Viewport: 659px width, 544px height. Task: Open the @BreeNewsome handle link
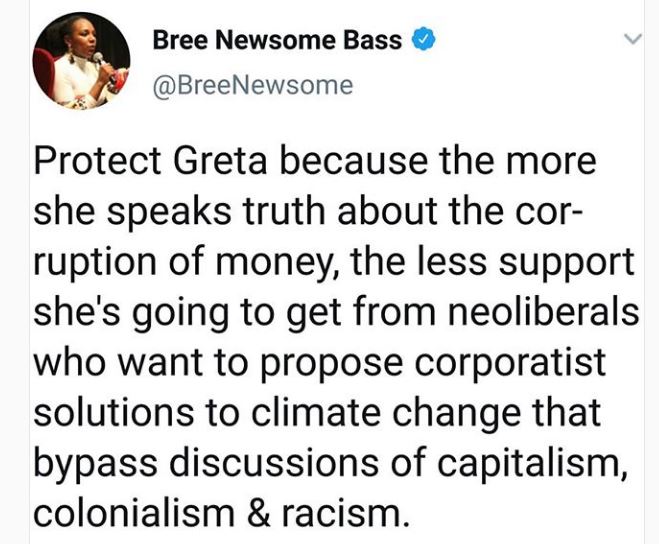[x=253, y=85]
